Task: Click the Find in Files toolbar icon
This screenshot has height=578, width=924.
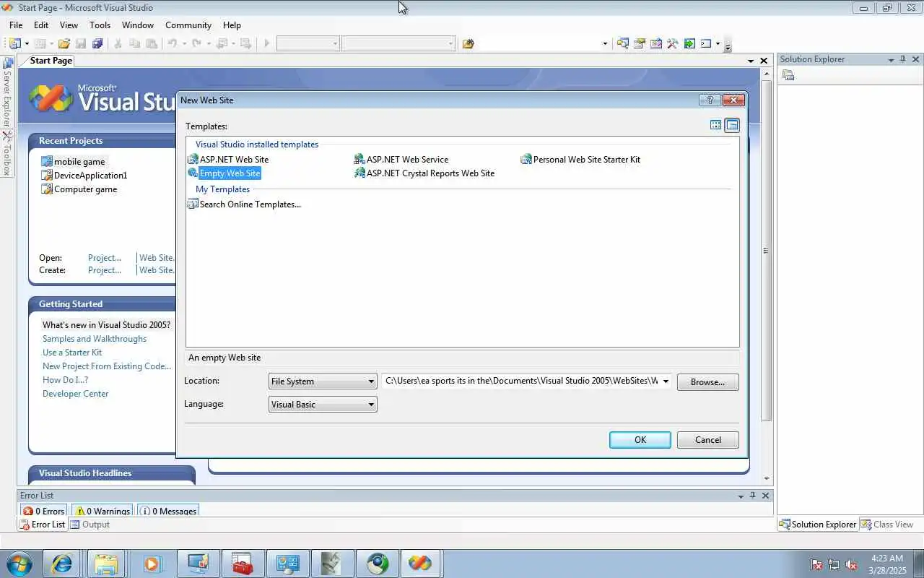Action: coord(468,43)
